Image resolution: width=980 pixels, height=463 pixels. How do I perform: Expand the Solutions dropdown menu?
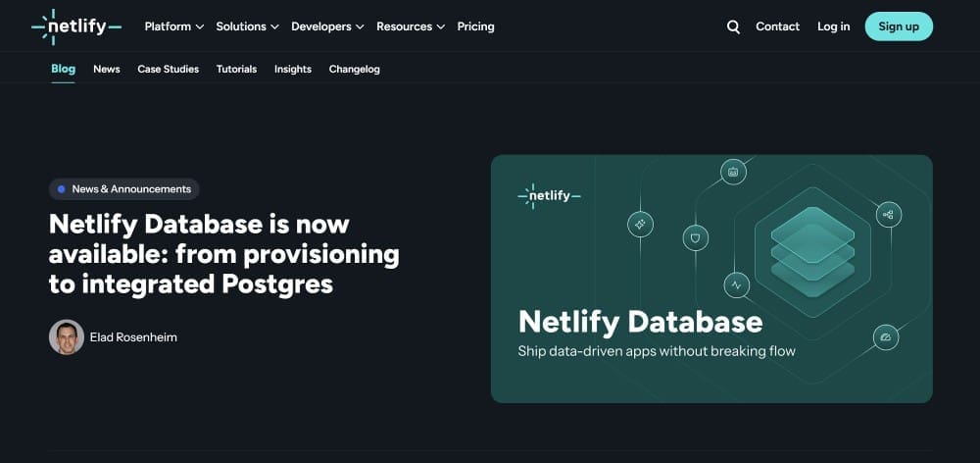pos(247,26)
